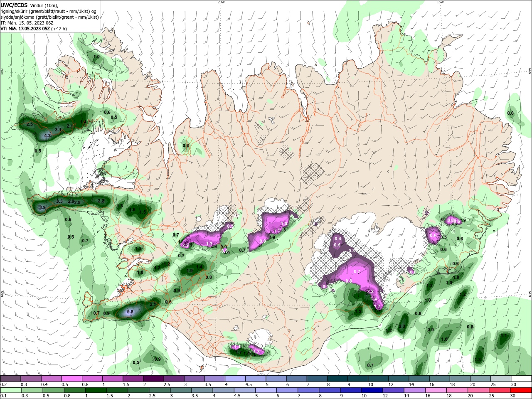
Task: Pick the darkest green 1–1.5 swatch in the lower legend
Action: pos(96,390)
